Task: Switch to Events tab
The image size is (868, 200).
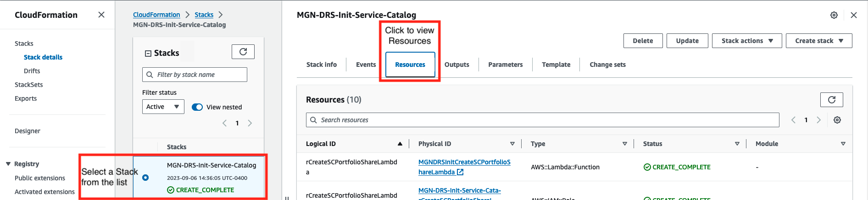Action: (366, 65)
